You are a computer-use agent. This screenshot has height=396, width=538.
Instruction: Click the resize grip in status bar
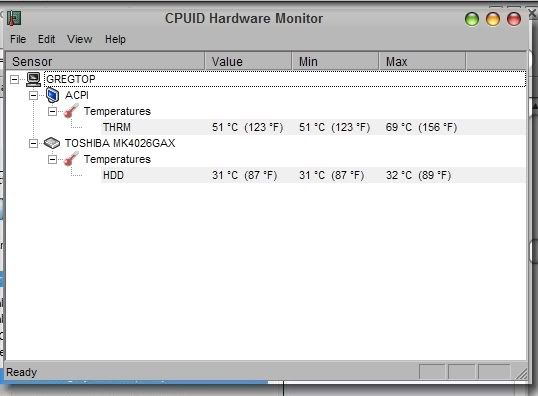click(x=521, y=374)
